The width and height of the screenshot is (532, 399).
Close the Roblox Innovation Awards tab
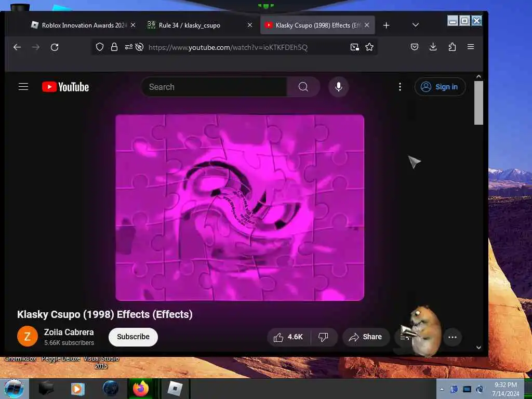coord(134,25)
